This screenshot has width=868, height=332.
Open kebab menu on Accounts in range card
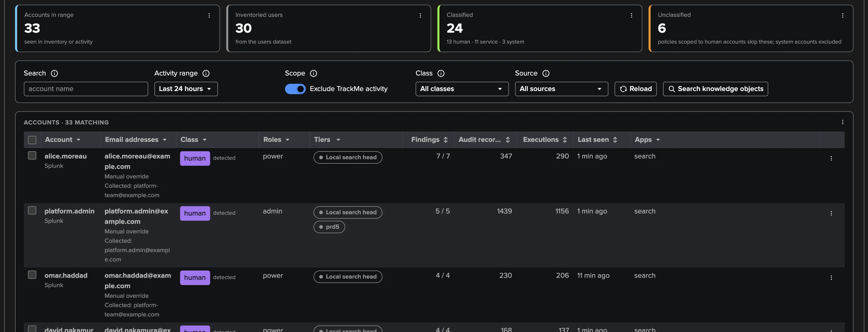pyautogui.click(x=209, y=16)
